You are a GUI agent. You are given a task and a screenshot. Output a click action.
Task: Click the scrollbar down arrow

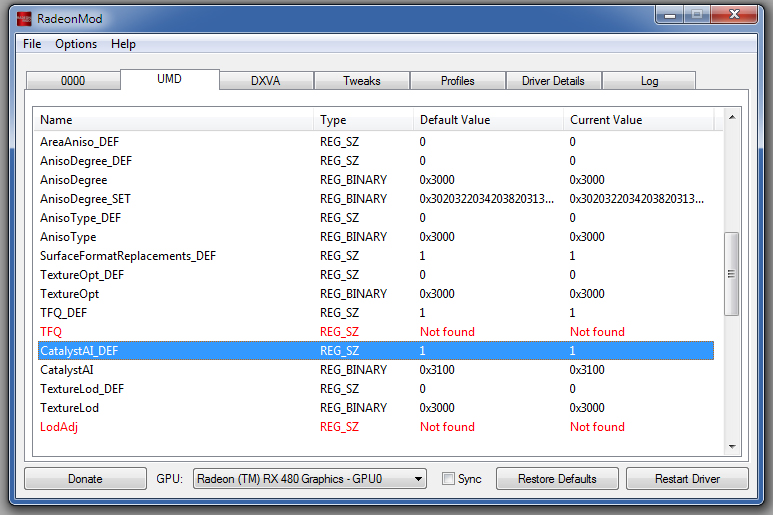pos(732,446)
